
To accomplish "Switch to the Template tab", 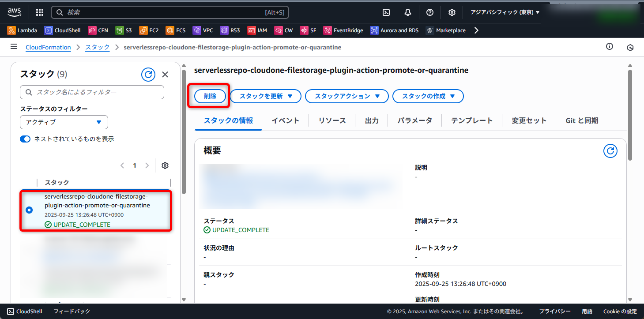I will point(471,120).
